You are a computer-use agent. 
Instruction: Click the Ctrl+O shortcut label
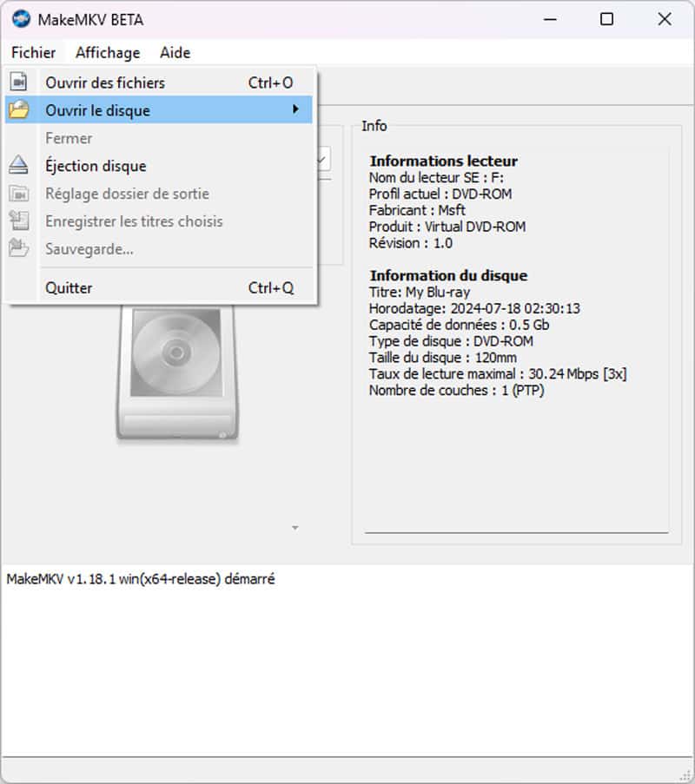271,82
